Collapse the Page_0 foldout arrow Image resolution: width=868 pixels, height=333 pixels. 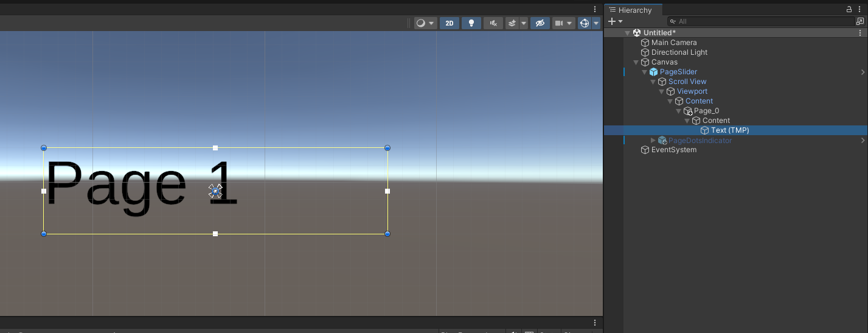coord(679,111)
